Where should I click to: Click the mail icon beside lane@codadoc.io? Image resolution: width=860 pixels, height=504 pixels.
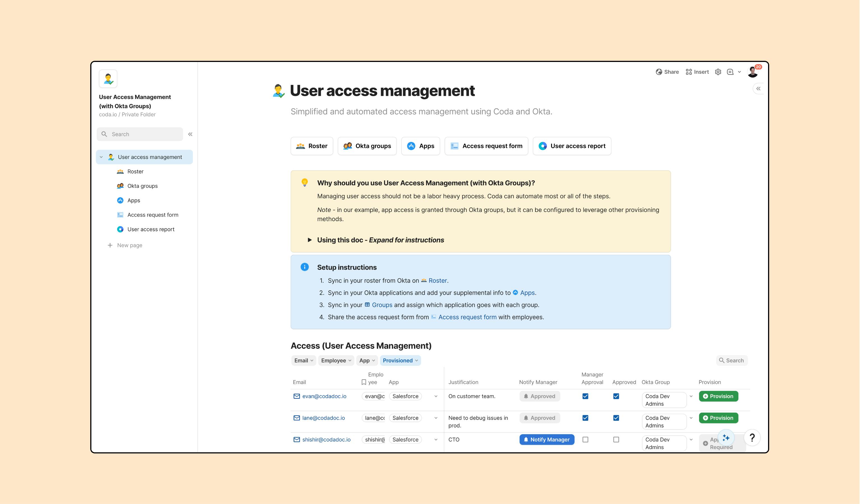point(297,418)
